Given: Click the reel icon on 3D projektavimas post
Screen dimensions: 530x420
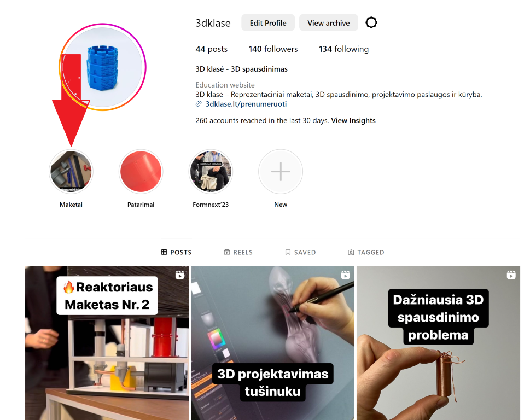Looking at the screenshot, I should 346,275.
